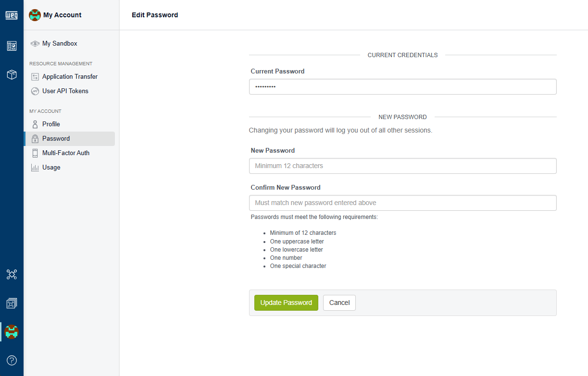Open Multi-Factor Auth settings
The width and height of the screenshot is (588, 376).
click(x=66, y=153)
